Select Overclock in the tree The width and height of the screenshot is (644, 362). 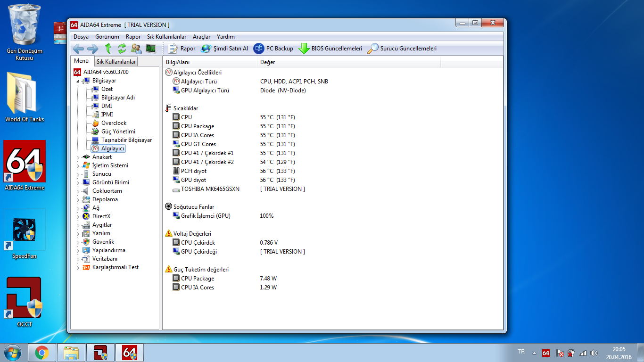click(x=114, y=123)
